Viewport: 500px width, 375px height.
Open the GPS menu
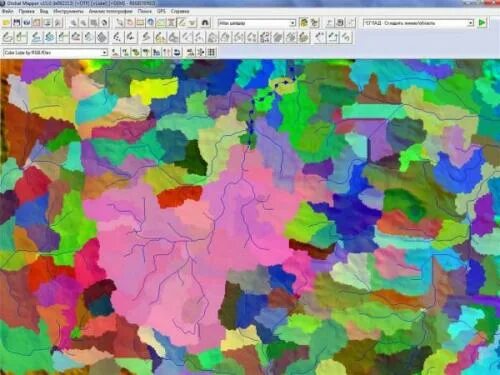pyautogui.click(x=161, y=11)
